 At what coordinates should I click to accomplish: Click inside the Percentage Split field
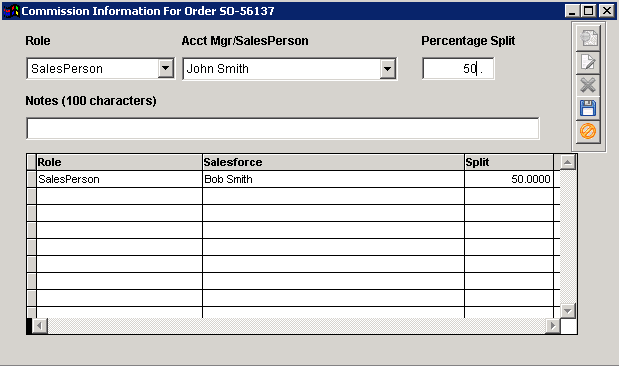[458, 69]
